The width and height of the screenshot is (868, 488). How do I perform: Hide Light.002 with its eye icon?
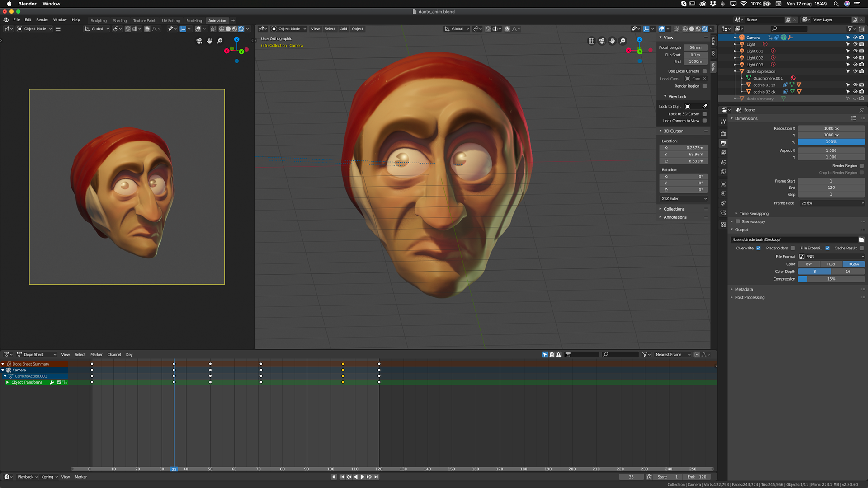pos(855,58)
